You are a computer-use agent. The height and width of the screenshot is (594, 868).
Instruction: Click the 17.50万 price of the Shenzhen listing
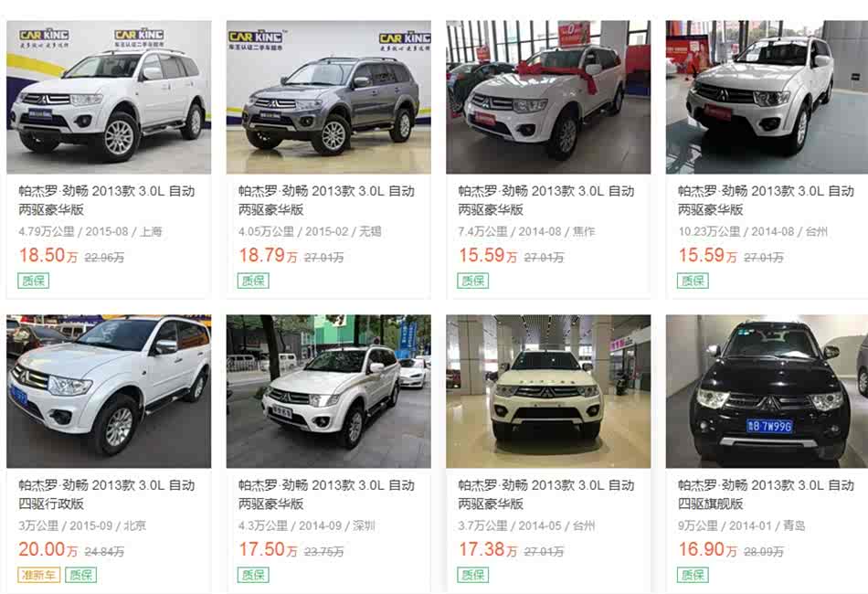point(268,550)
